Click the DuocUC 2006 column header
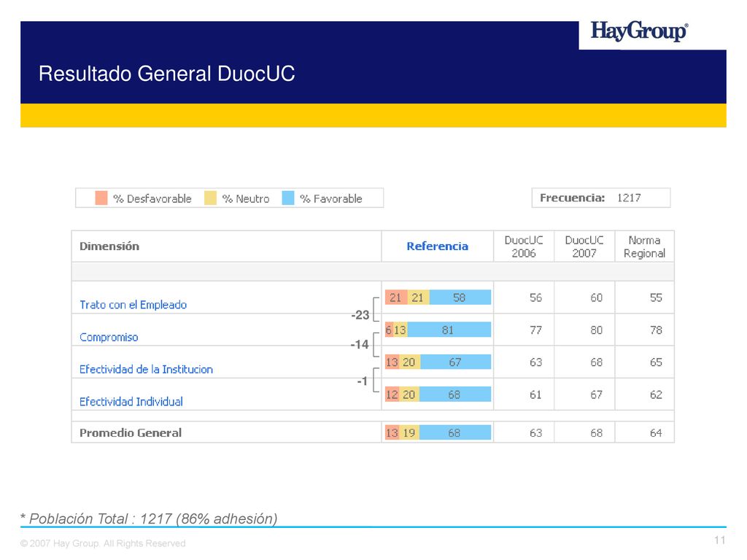The height and width of the screenshot is (560, 747). pos(524,246)
